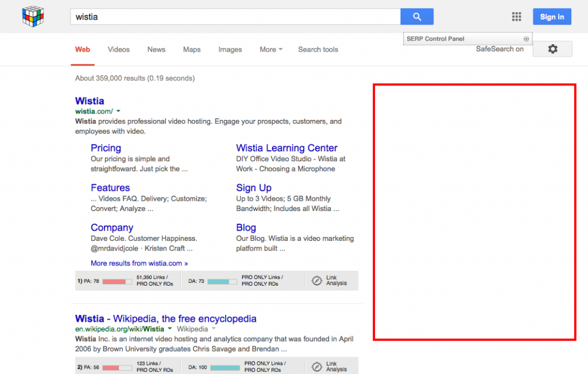Open the gray Wikipedia source dropdown arrow
588x374 pixels.
[x=214, y=329]
